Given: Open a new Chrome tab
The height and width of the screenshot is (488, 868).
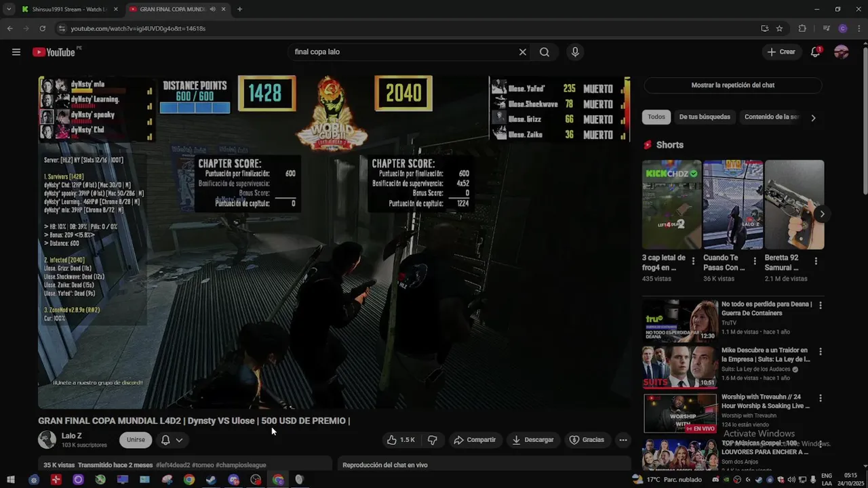Looking at the screenshot, I should 239,9.
